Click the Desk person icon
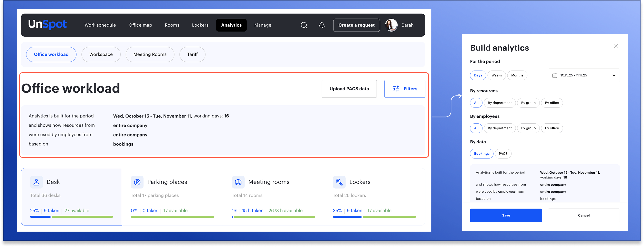 [x=36, y=182]
